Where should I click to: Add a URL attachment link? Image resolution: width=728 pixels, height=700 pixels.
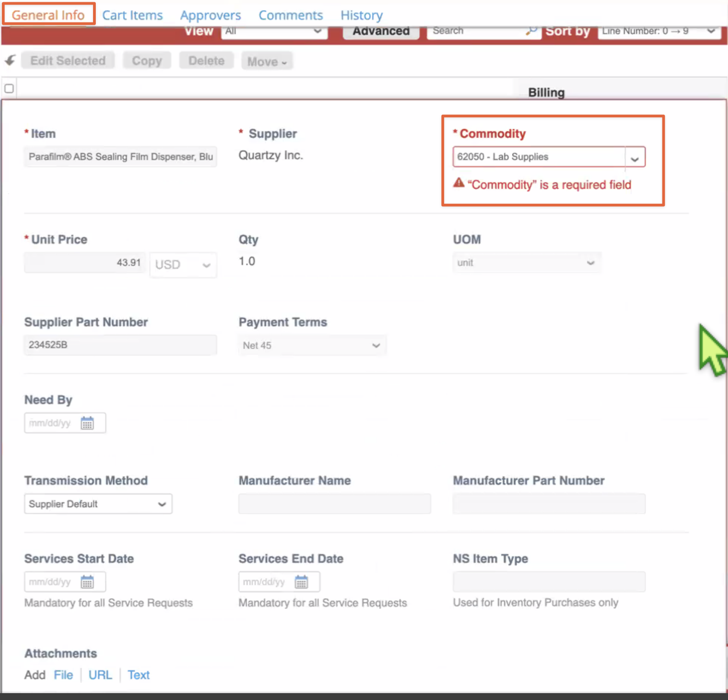(x=100, y=675)
